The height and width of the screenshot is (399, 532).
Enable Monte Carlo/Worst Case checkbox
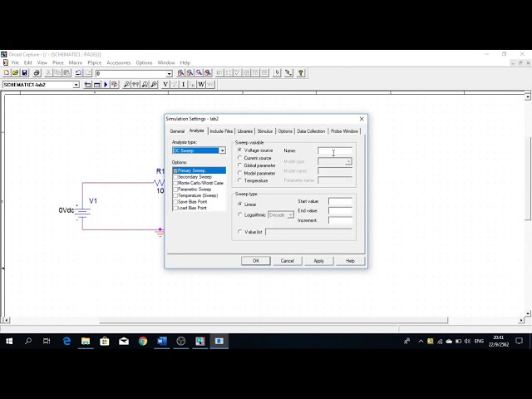[x=175, y=183]
